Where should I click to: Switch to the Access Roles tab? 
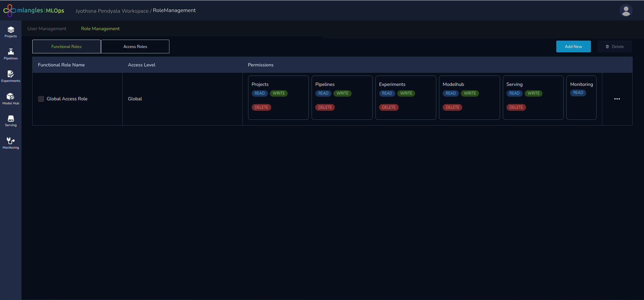(135, 47)
